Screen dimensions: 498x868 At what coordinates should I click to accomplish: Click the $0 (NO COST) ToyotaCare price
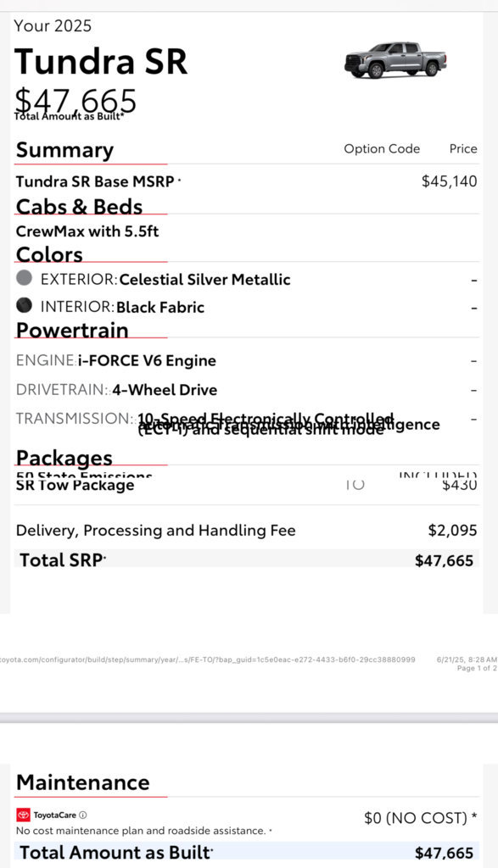tap(421, 818)
